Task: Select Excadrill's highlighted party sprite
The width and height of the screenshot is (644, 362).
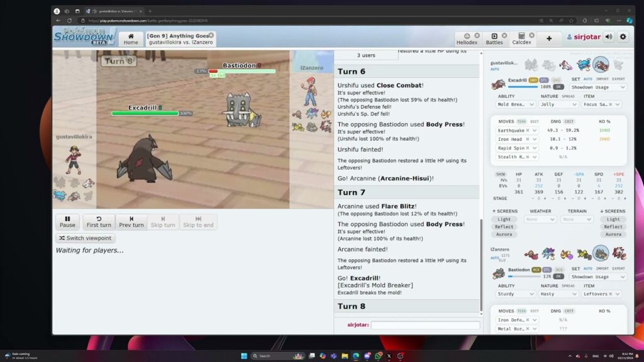Action: point(601,65)
